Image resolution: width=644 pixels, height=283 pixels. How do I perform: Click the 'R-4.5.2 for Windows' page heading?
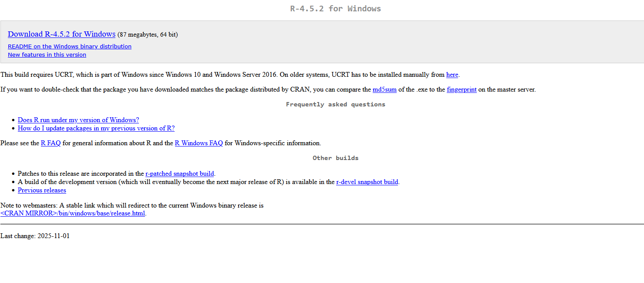click(x=335, y=9)
